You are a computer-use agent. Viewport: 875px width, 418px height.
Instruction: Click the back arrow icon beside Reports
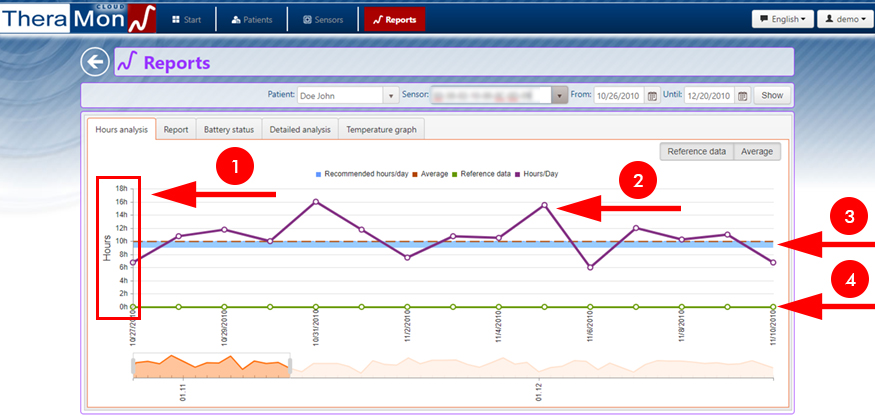94,63
